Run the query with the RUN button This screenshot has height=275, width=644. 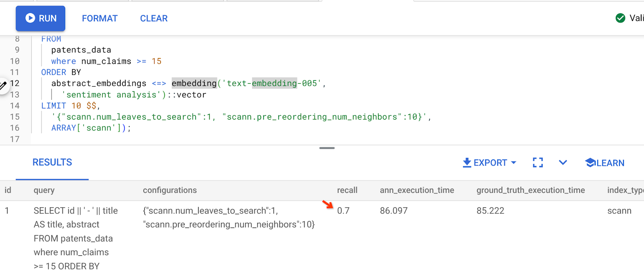click(x=41, y=19)
